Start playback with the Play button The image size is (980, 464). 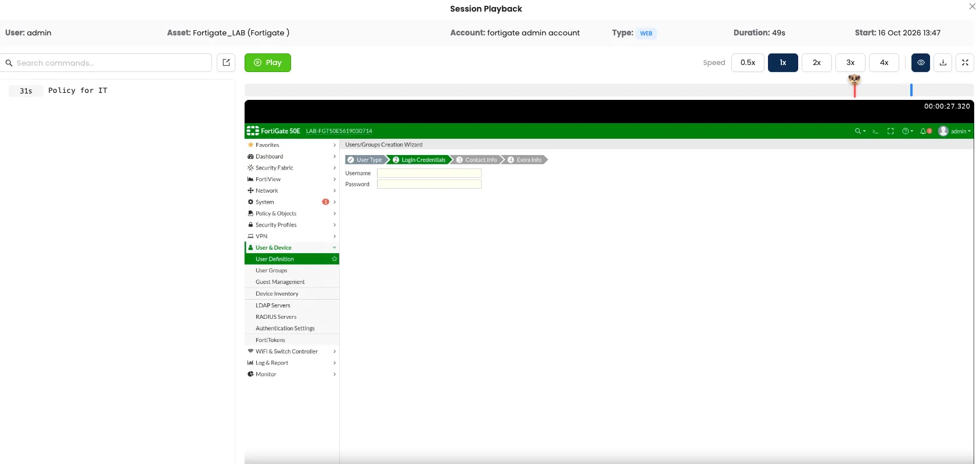tap(268, 63)
